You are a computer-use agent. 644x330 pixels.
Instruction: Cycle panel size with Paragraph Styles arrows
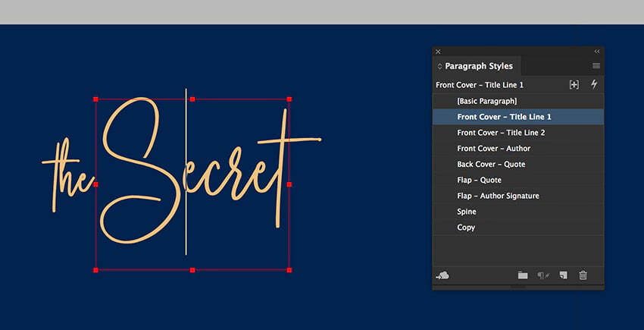click(x=439, y=67)
